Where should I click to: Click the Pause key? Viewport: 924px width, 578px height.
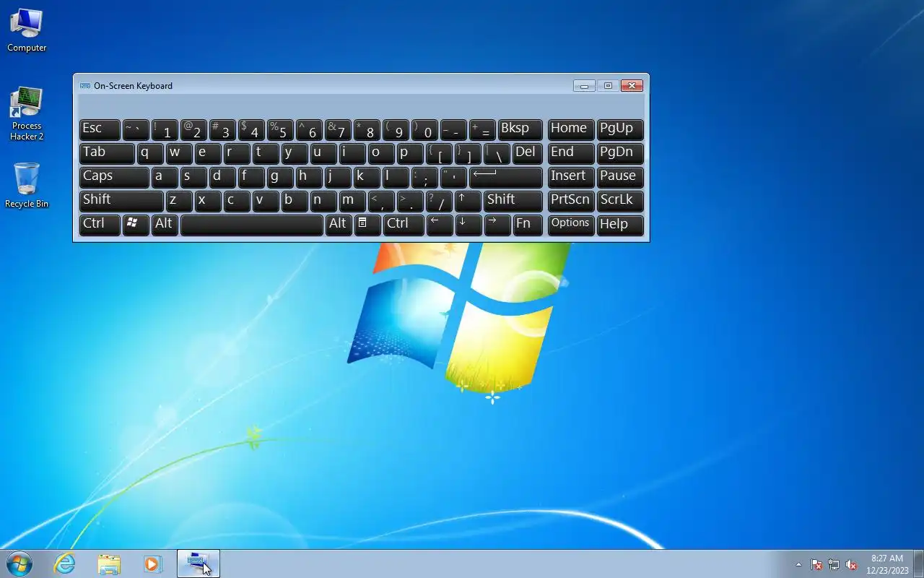click(x=620, y=177)
